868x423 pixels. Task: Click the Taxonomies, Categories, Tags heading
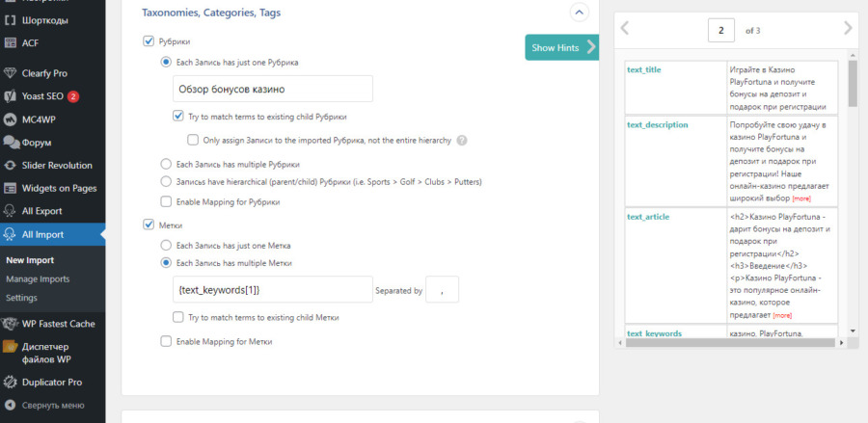point(211,13)
